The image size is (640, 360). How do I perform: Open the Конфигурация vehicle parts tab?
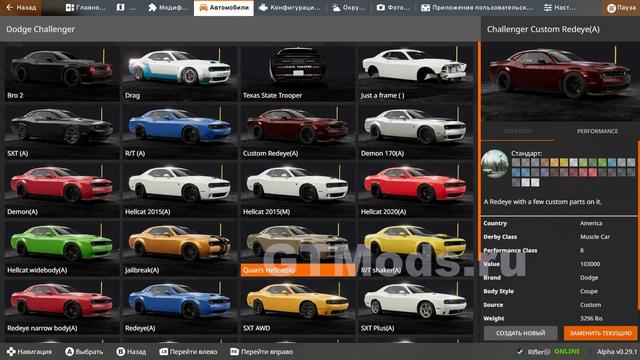(290, 8)
